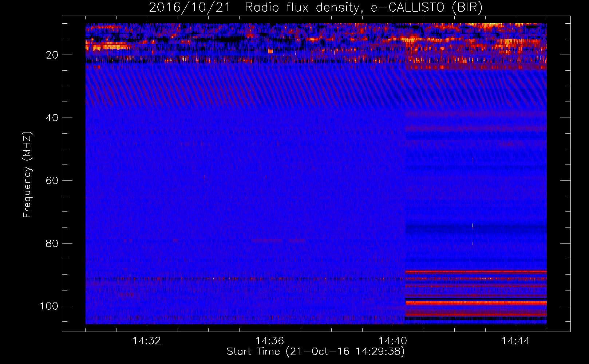This screenshot has width=589, height=364.
Task: Click the 80 frequency tick label
Action: (52, 243)
